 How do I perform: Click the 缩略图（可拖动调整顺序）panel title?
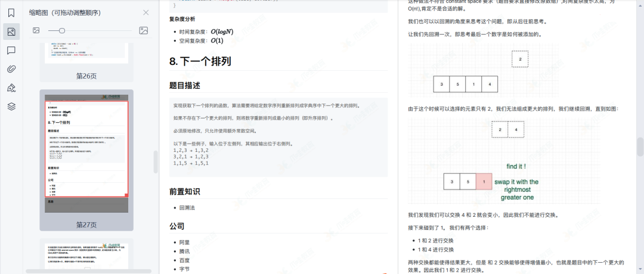[x=65, y=13]
